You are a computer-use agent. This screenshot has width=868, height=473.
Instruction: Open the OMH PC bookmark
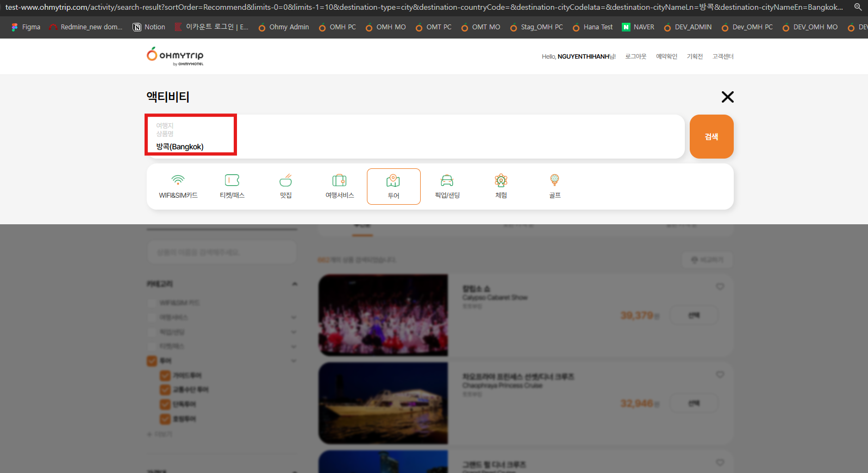pyautogui.click(x=337, y=27)
